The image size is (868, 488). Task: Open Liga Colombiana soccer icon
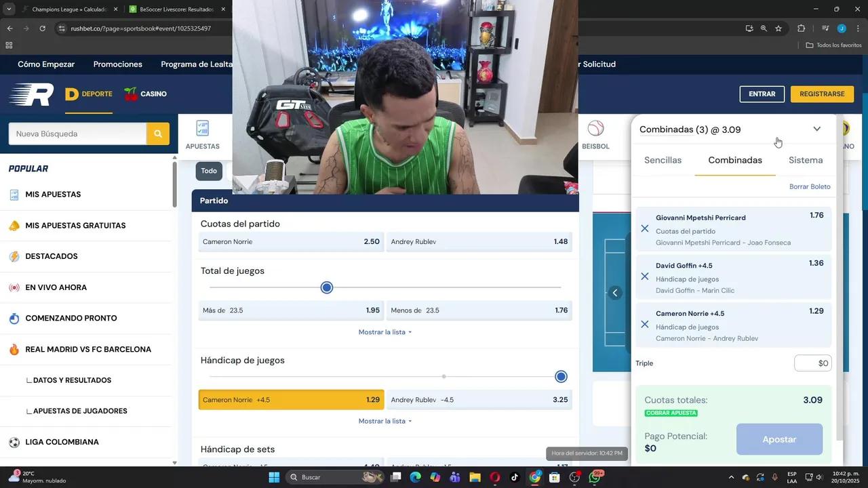point(14,442)
